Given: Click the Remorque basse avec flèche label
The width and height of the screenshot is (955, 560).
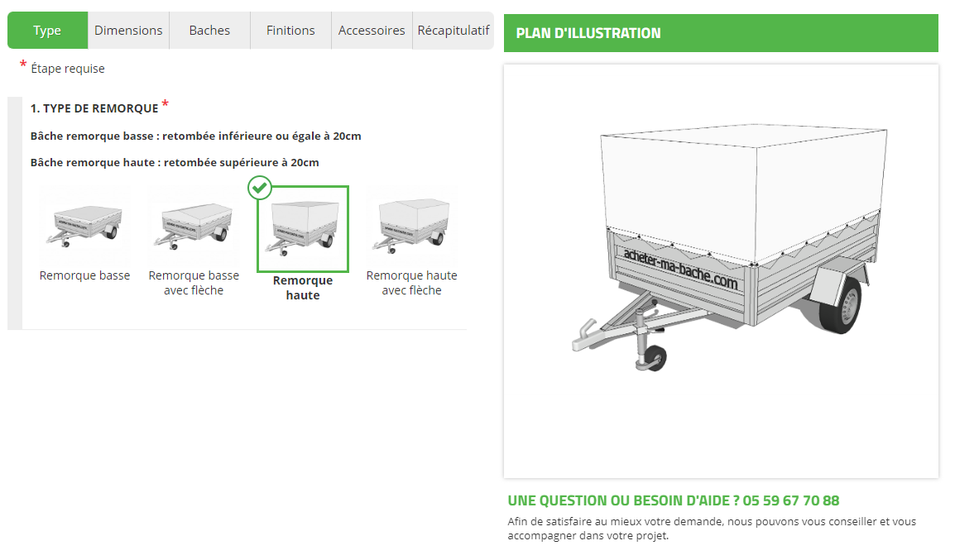Looking at the screenshot, I should point(194,283).
